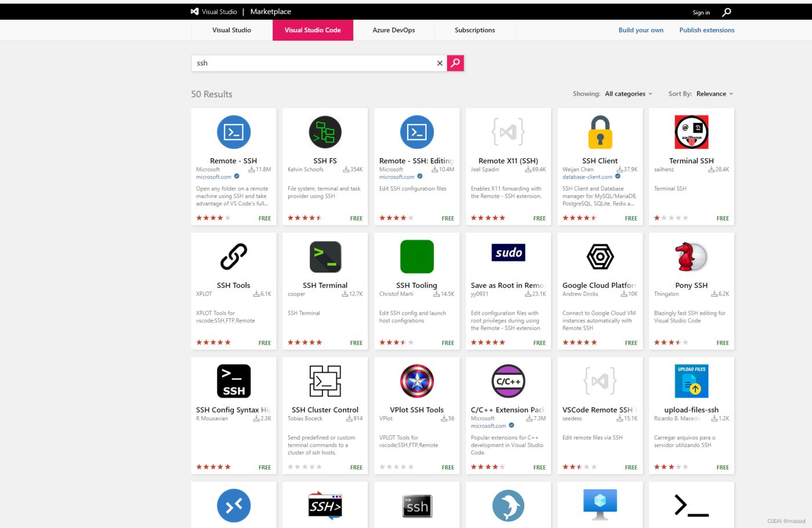Open the Subscriptions tab
Image resolution: width=812 pixels, height=528 pixels.
point(474,30)
